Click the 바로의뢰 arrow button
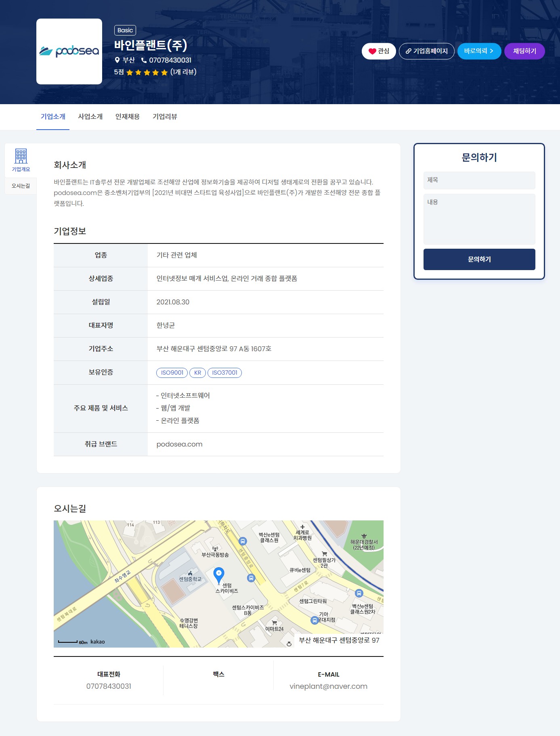Screen dimensions: 560x736 [479, 51]
